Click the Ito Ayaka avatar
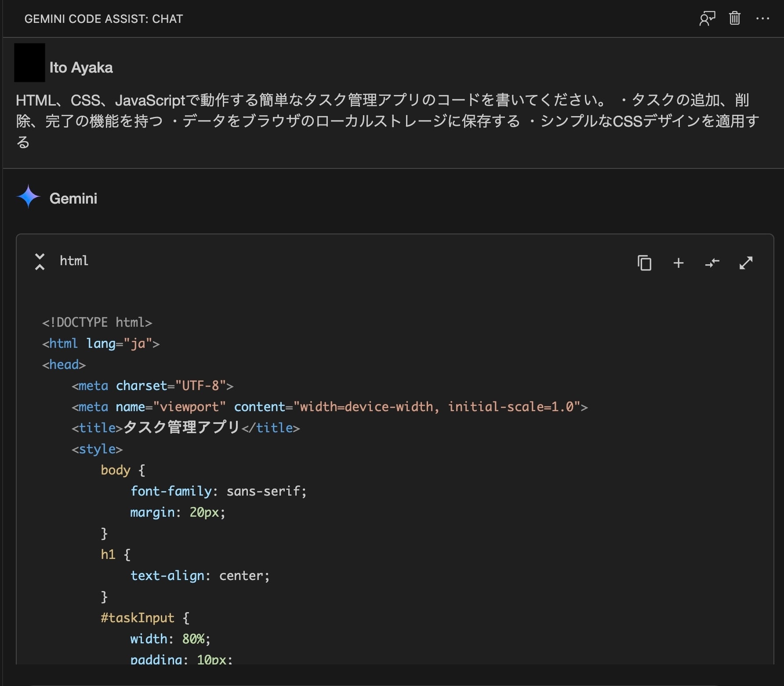Viewport: 784px width, 686px height. click(x=29, y=62)
